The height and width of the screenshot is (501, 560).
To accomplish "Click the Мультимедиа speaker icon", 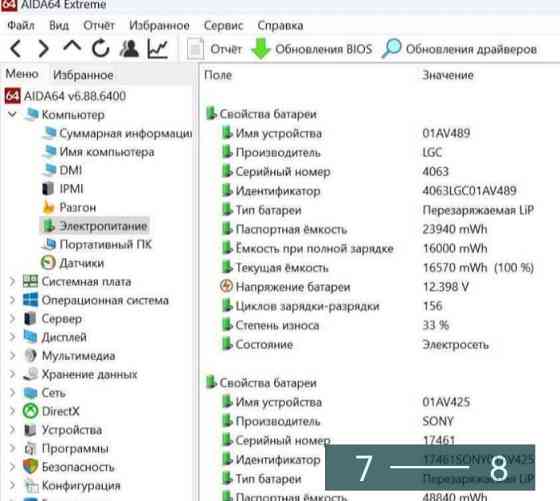I will [x=30, y=356].
